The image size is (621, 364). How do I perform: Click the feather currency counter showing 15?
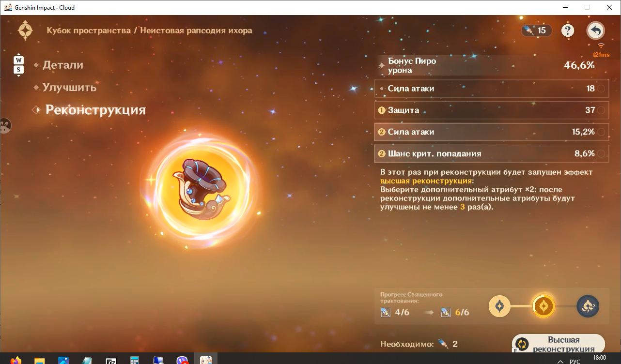point(537,30)
